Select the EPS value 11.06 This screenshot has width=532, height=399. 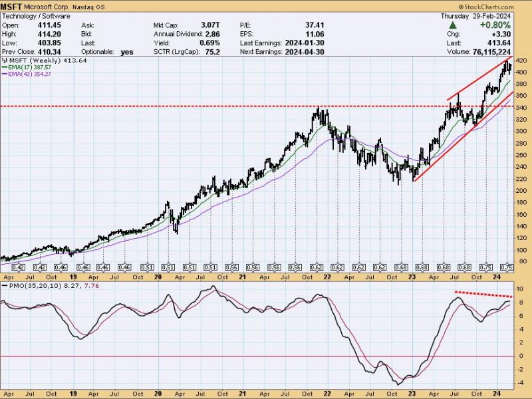click(x=315, y=34)
